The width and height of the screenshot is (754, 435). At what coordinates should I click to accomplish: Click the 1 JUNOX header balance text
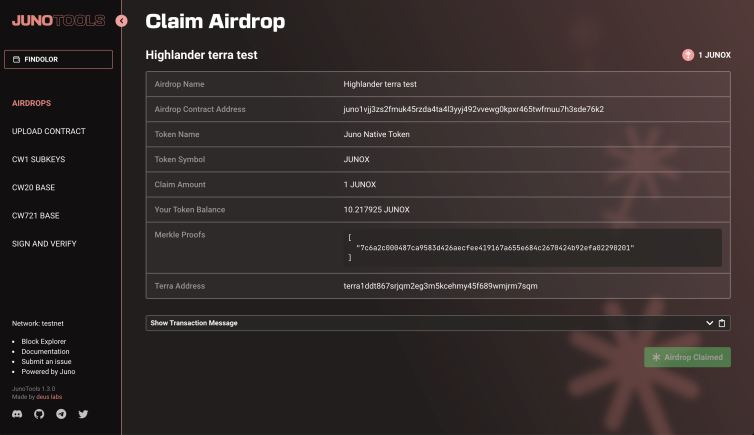point(715,55)
